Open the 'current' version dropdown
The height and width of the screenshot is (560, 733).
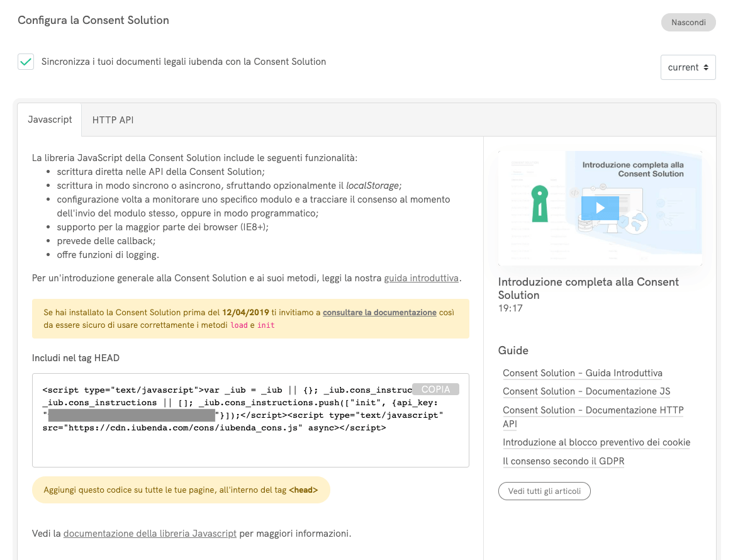pyautogui.click(x=688, y=67)
